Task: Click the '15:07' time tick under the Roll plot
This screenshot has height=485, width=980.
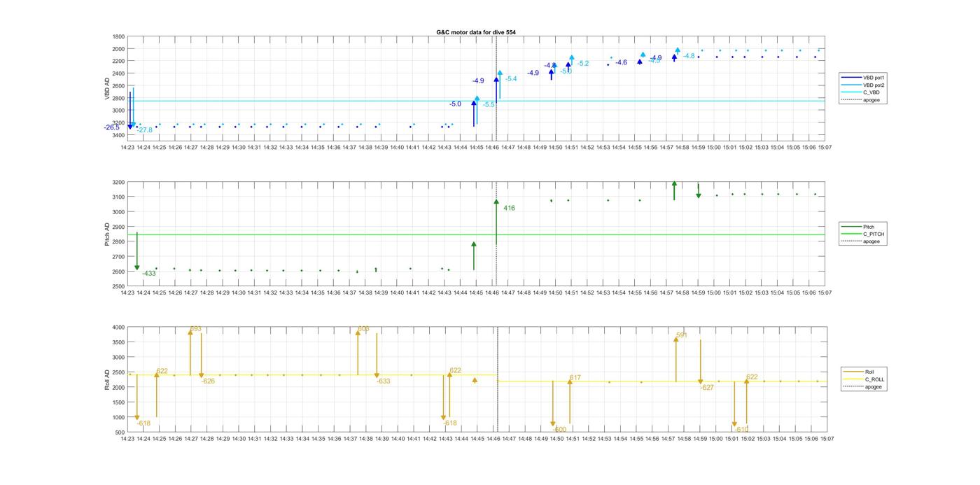Action: tap(827, 439)
